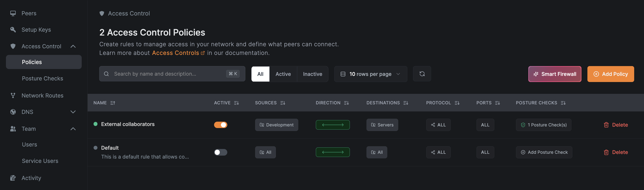Sort by the Name column sort icon
Viewport: 644px width, 190px height.
[x=113, y=103]
